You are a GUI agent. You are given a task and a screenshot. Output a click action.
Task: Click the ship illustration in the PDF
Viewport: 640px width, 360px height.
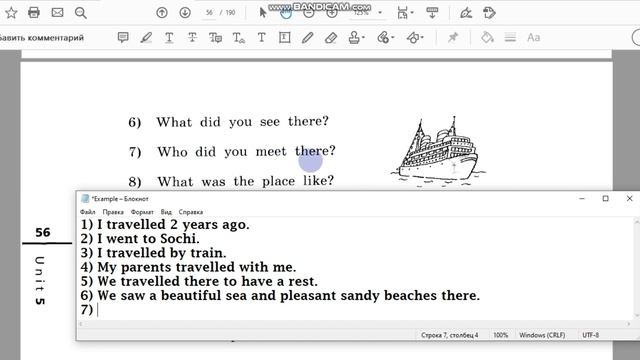pyautogui.click(x=438, y=152)
